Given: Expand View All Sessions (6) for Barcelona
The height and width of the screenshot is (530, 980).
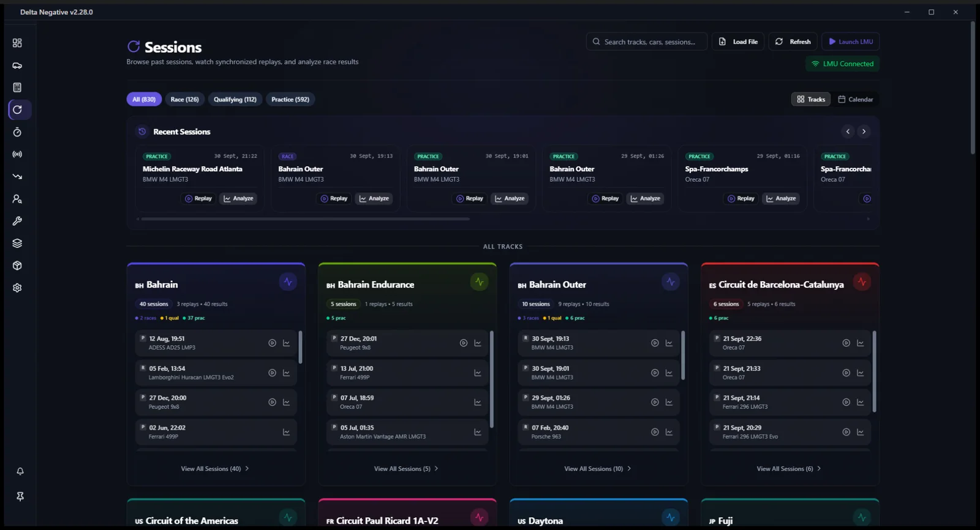Looking at the screenshot, I should tap(789, 469).
